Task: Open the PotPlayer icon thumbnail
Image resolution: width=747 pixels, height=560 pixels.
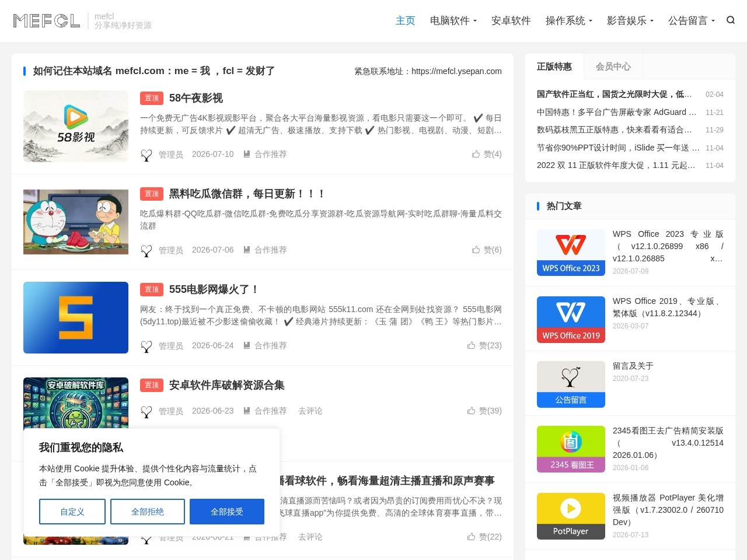Action: click(571, 516)
